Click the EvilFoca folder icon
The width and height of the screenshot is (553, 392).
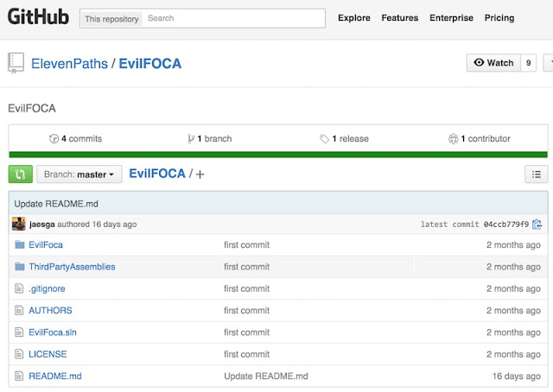(20, 245)
